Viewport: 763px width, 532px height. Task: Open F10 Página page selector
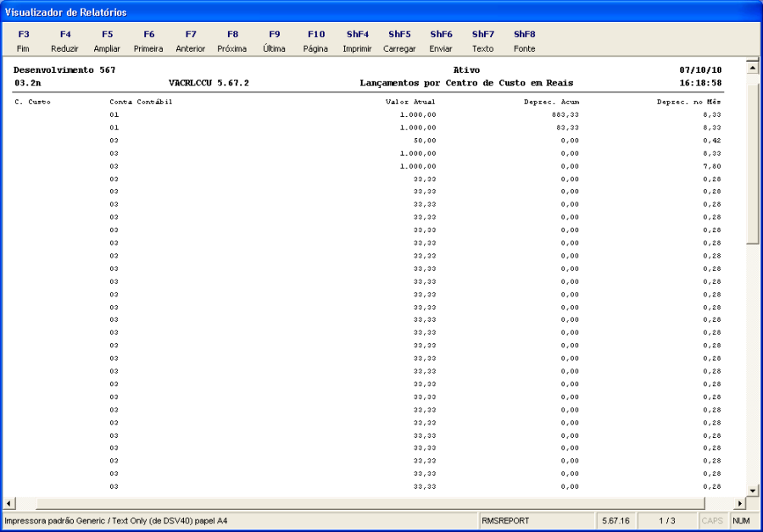(x=316, y=41)
